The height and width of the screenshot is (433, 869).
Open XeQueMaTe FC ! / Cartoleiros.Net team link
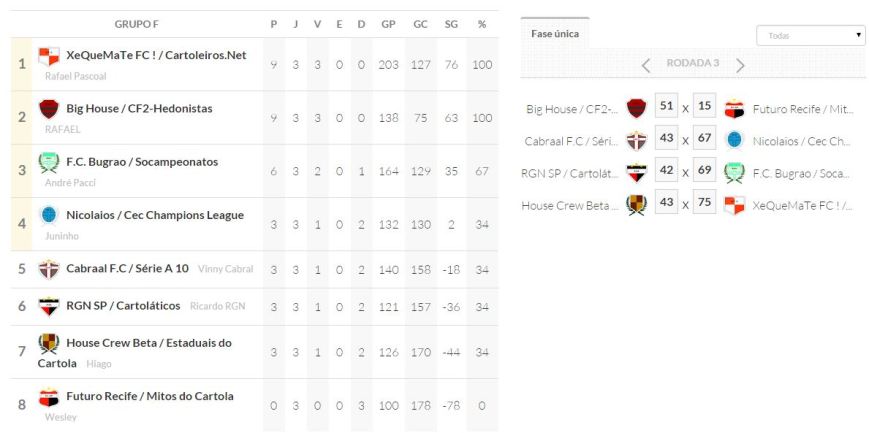point(156,55)
